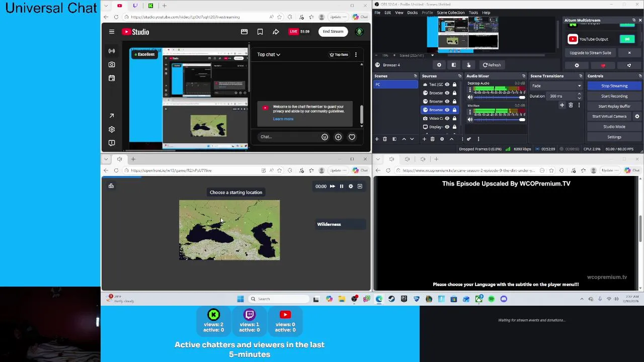Click the OpenFront exit game icon

[x=360, y=186]
